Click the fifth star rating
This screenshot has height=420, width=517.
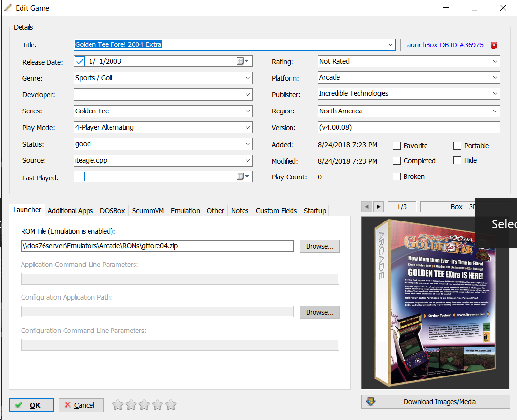click(x=171, y=405)
